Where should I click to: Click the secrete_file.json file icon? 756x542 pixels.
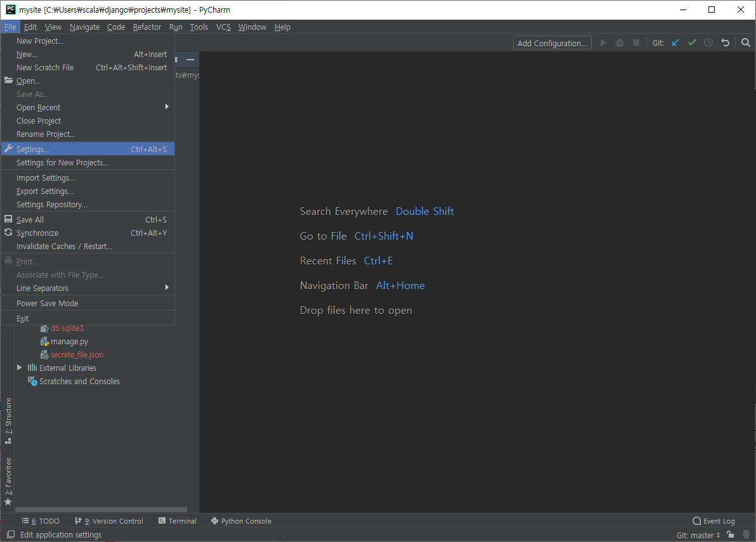point(44,355)
